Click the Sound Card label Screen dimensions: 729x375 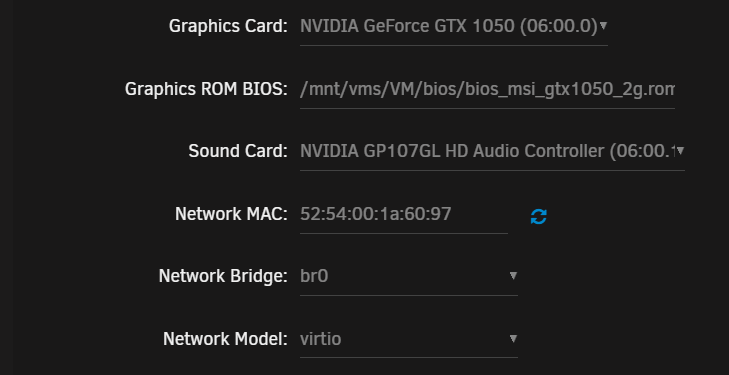[238, 151]
